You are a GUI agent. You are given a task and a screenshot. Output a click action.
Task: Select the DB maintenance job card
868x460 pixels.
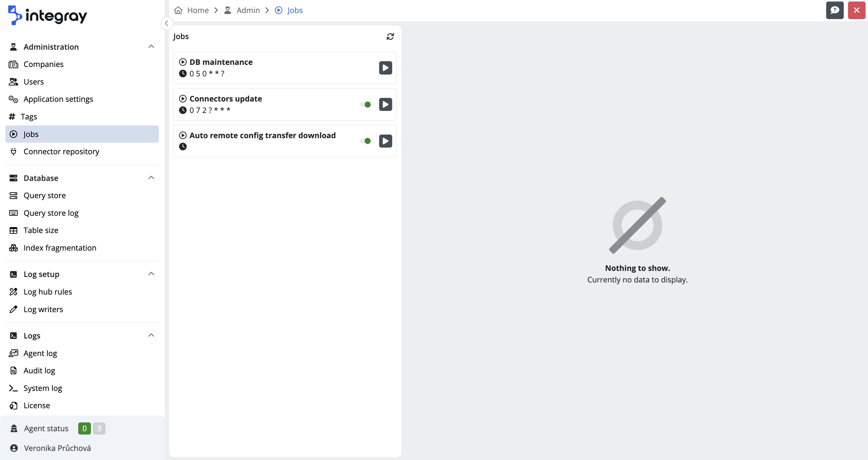point(269,67)
